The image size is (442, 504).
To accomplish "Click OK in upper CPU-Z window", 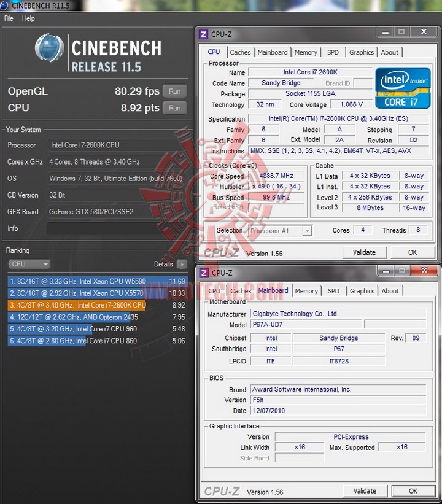I will pos(413,252).
